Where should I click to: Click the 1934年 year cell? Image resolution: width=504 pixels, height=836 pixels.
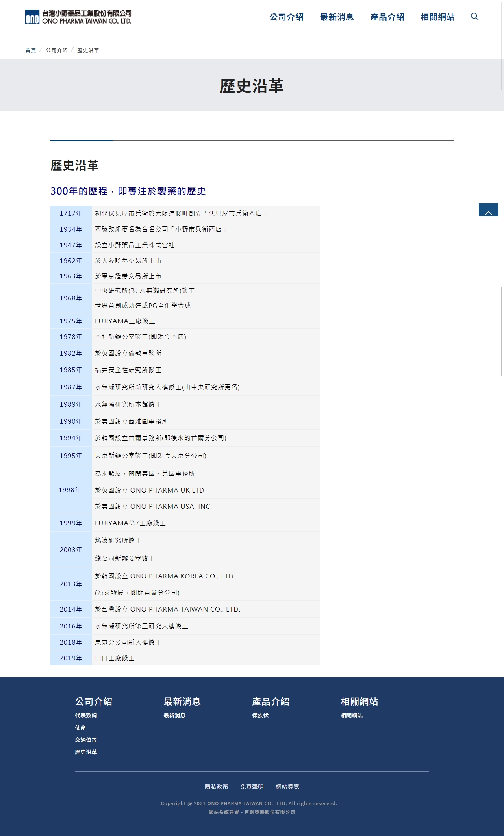pos(71,229)
